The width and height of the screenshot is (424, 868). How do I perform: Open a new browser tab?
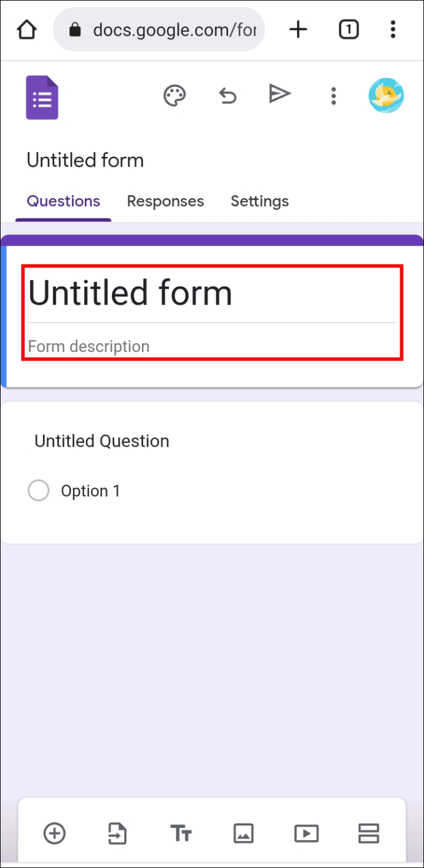coord(299,29)
